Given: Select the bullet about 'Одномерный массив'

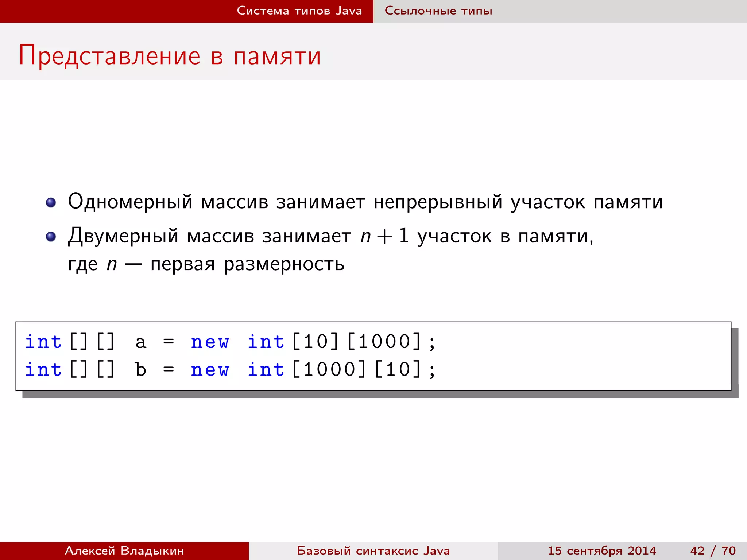Looking at the screenshot, I should point(365,202).
